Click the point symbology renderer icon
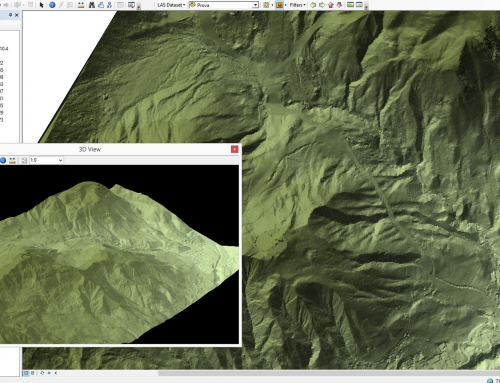 (266, 5)
